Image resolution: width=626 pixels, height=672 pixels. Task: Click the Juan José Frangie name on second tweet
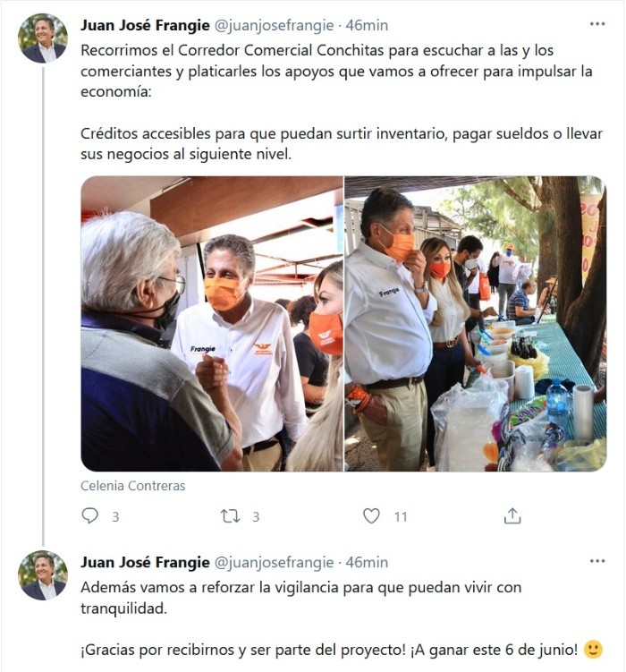(x=145, y=562)
